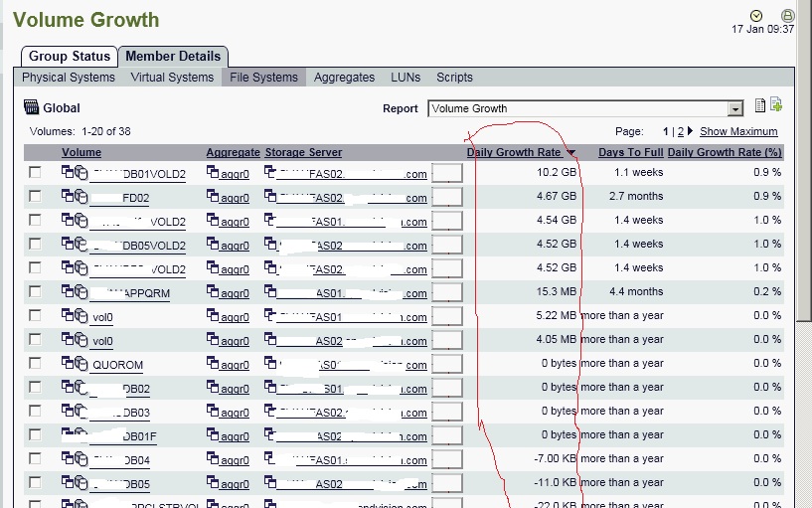The width and height of the screenshot is (812, 508).
Task: Click the Daily Growth Rate sort arrow
Action: click(571, 153)
